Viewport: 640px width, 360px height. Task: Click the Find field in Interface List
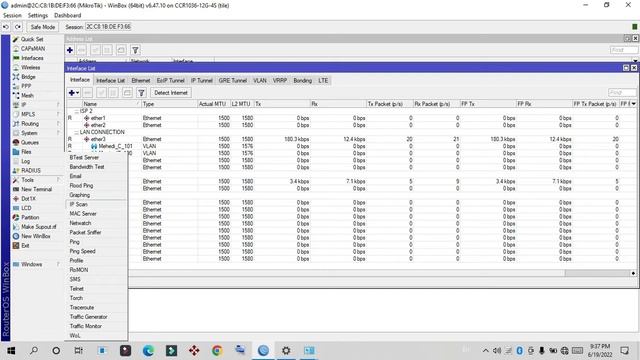pos(622,93)
